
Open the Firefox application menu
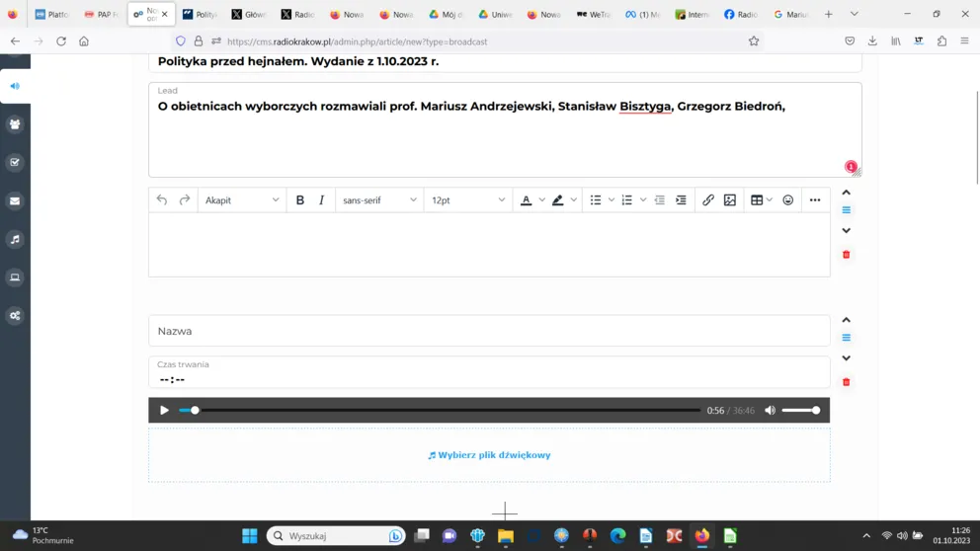pyautogui.click(x=964, y=41)
